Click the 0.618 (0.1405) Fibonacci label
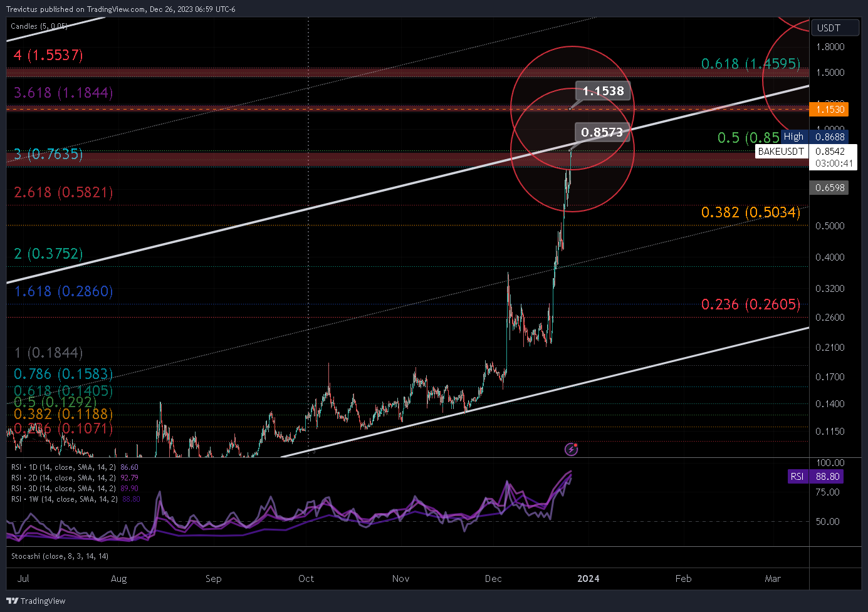Image resolution: width=868 pixels, height=612 pixels. coord(63,391)
